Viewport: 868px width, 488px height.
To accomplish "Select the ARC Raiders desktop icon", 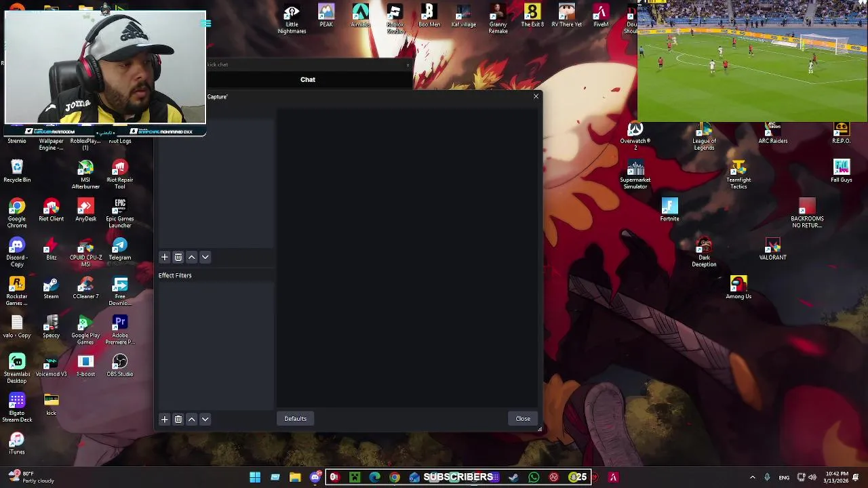I will coord(772,132).
